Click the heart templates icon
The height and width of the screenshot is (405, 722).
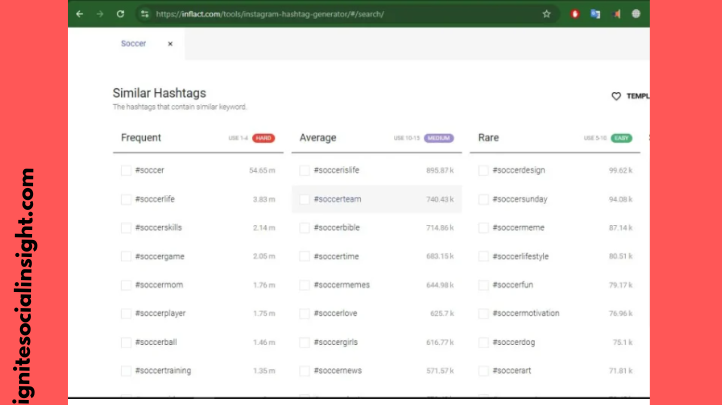click(x=616, y=96)
